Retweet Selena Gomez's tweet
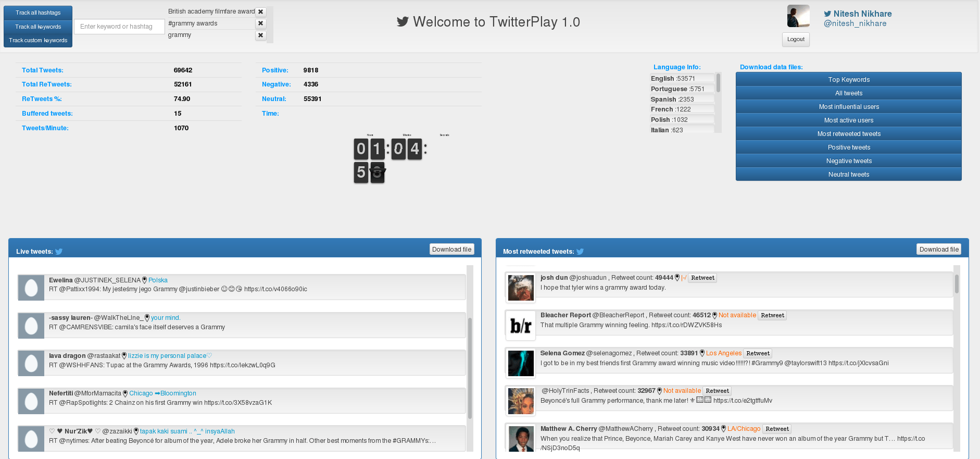The width and height of the screenshot is (980, 459). pyautogui.click(x=758, y=353)
